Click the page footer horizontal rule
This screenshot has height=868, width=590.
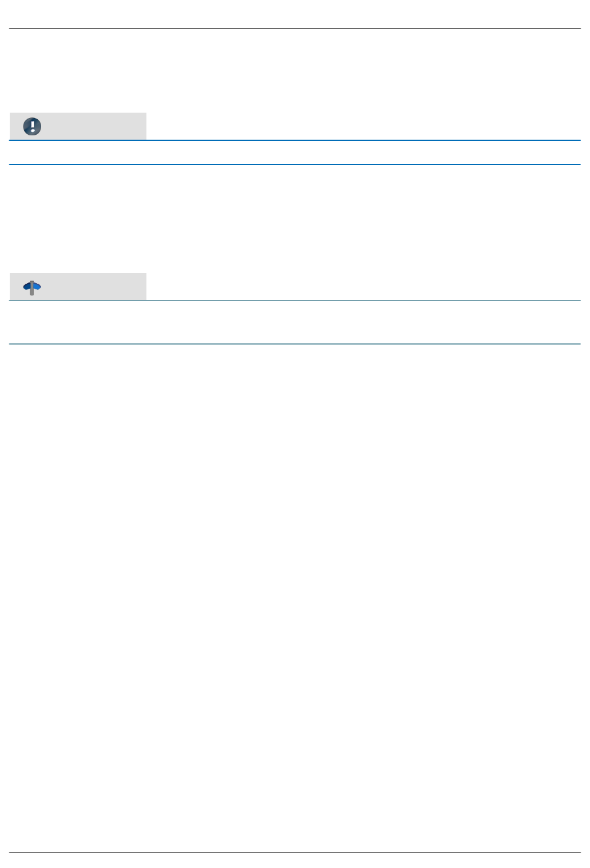click(x=295, y=852)
